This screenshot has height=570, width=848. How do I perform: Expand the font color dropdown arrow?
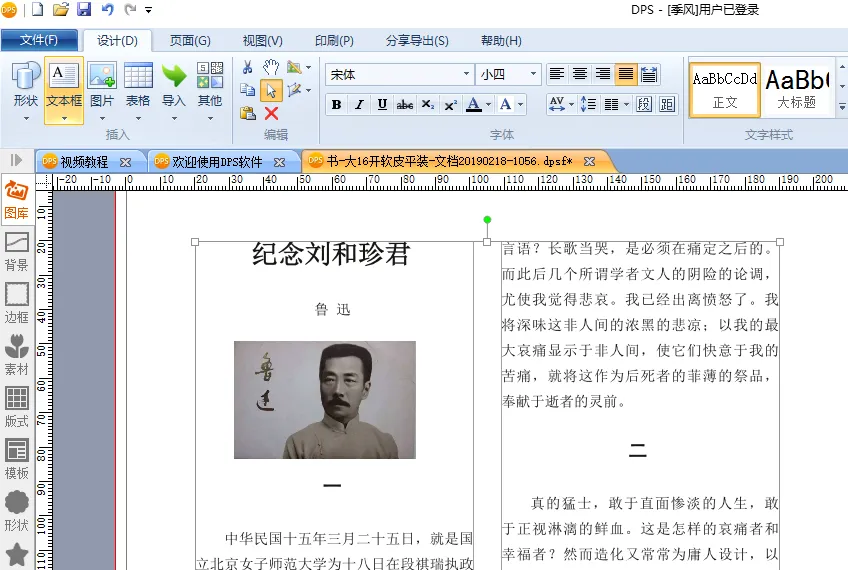coord(488,105)
